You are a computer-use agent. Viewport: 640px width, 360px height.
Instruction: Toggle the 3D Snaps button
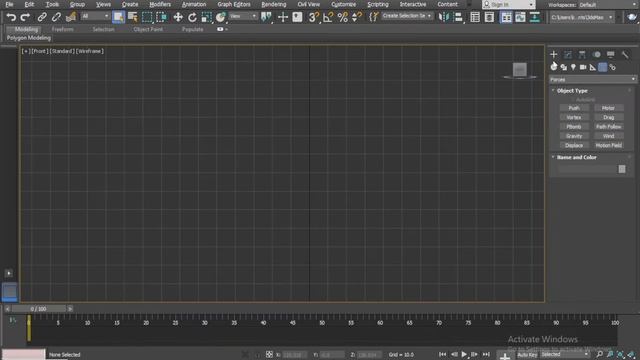[313, 17]
